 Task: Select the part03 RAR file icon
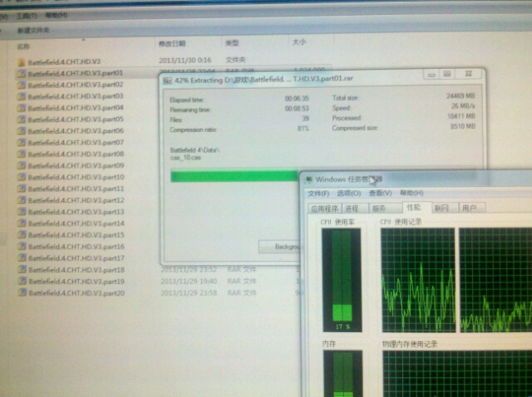[x=22, y=96]
